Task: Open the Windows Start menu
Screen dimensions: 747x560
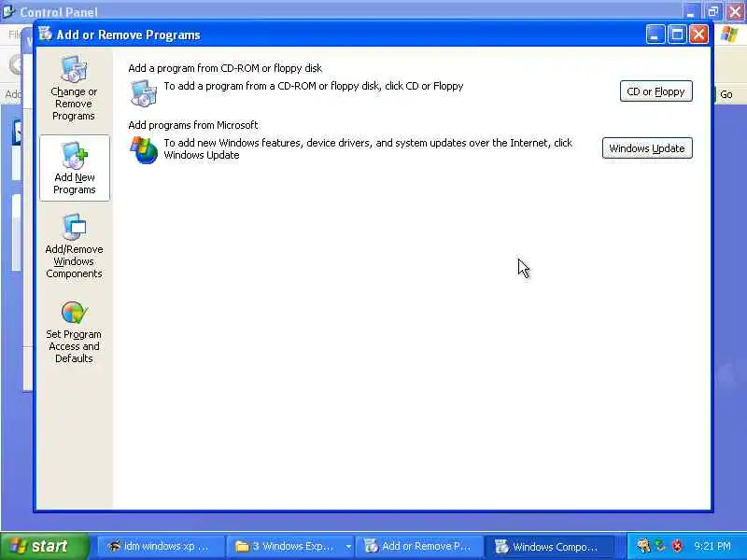Action: coord(44,546)
